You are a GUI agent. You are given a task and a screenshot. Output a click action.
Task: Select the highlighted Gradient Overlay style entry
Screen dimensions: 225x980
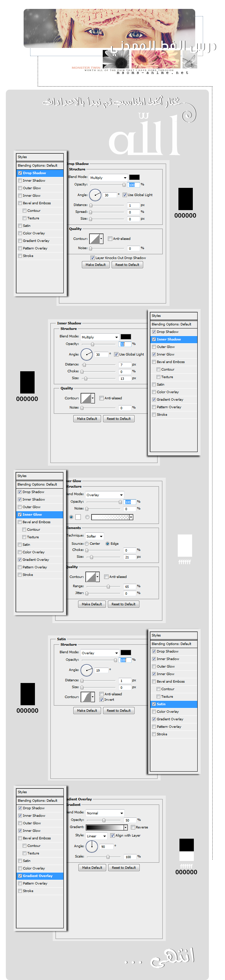pyautogui.click(x=40, y=875)
